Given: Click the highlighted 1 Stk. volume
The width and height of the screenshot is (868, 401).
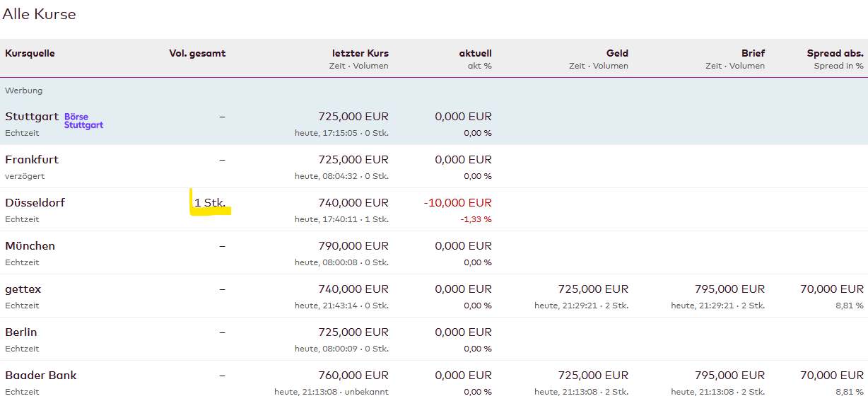Looking at the screenshot, I should tap(210, 203).
